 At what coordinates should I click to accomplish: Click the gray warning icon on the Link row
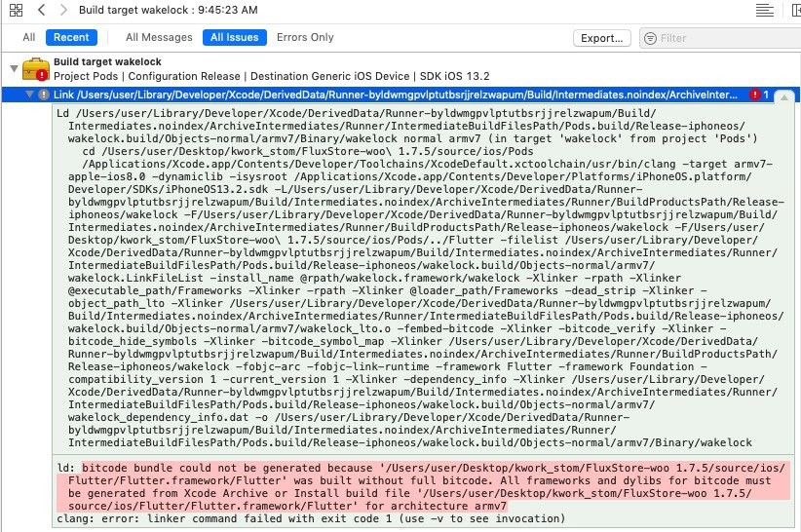point(44,95)
